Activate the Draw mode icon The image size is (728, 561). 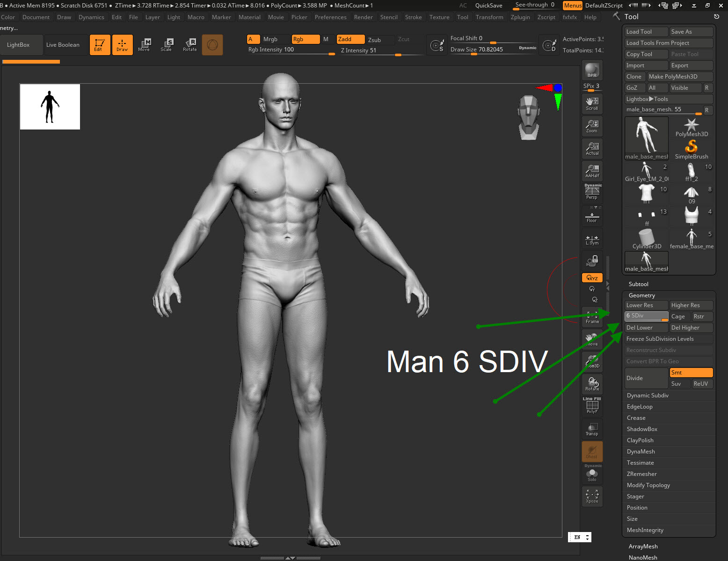click(x=122, y=44)
